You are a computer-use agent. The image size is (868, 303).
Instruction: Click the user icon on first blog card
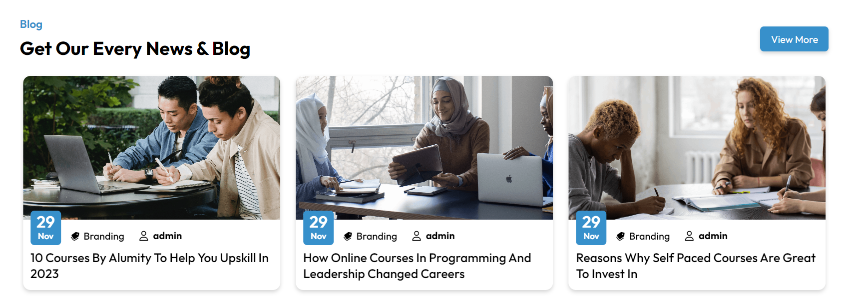[x=144, y=236]
